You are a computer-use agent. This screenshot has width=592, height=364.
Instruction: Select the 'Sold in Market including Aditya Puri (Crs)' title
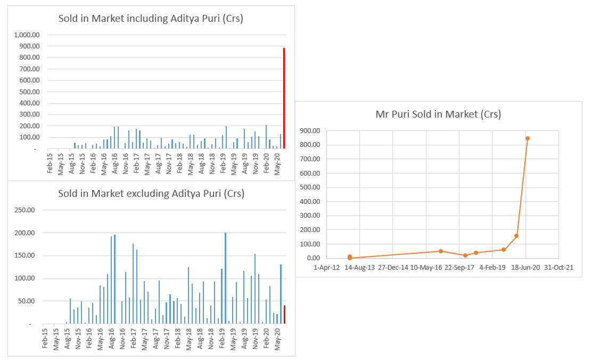pos(151,19)
